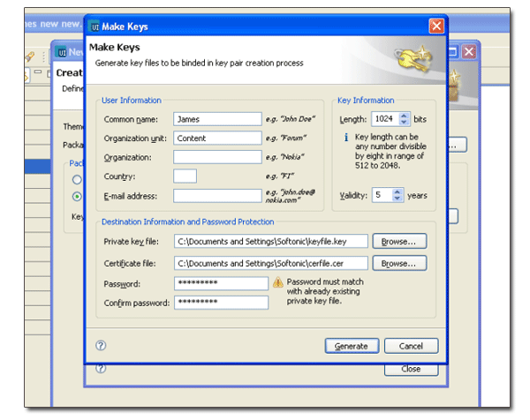The width and height of the screenshot is (530, 420).
Task: Click the Certificate file path field
Action: pyautogui.click(x=271, y=263)
